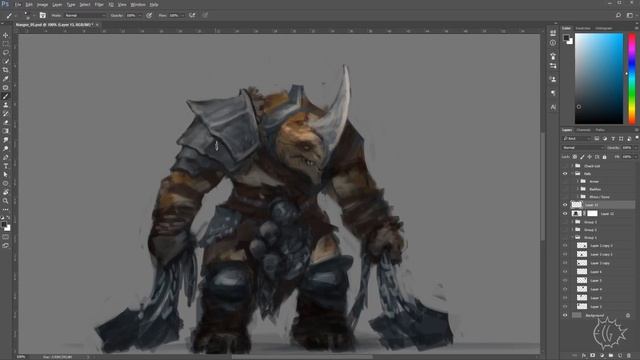Click the foreground color swatch in toolbox
The height and width of the screenshot is (360, 640).
4,225
